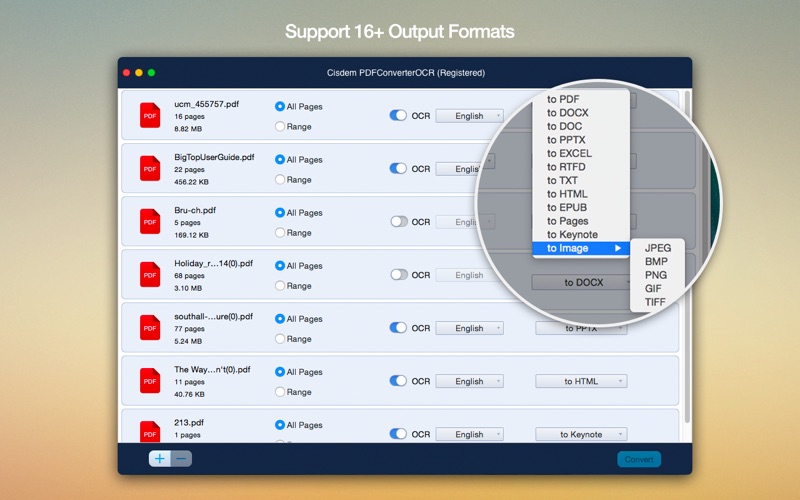
Task: Select the Holiday_r...14(0).pdf file icon
Action: pyautogui.click(x=150, y=274)
